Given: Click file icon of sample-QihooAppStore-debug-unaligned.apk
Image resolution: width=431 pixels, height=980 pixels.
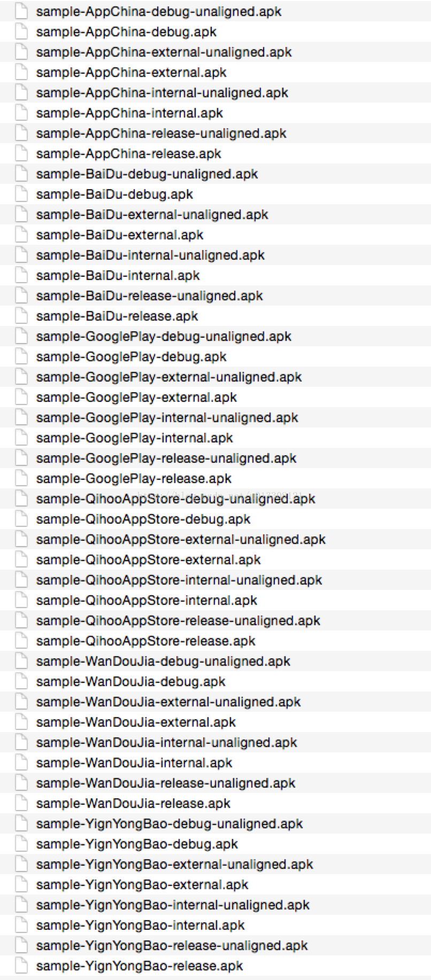Looking at the screenshot, I should (21, 499).
